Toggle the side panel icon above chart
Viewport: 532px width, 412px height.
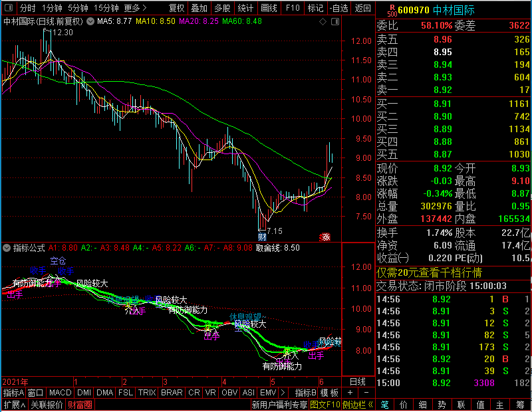coord(335,22)
